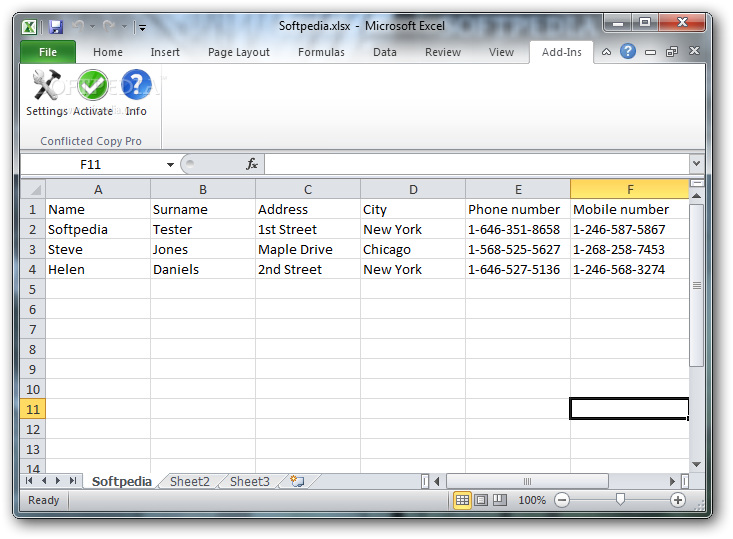Switch to the Insert tab

[165, 52]
